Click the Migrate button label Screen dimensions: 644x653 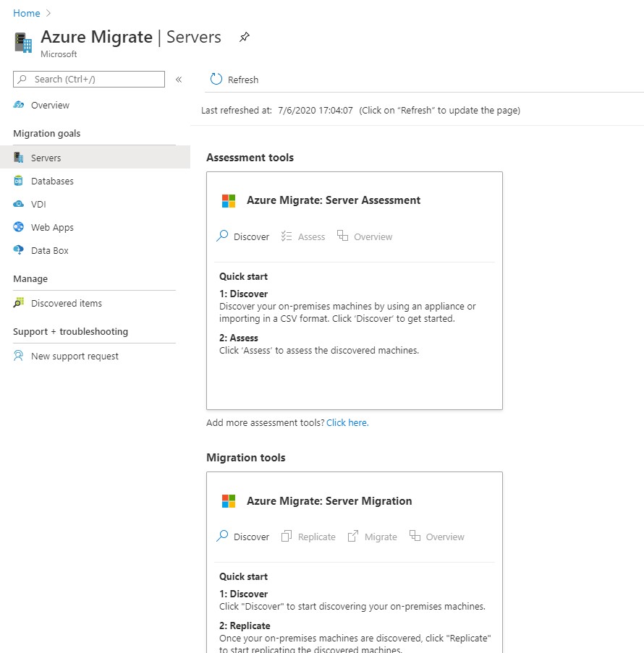pyautogui.click(x=381, y=537)
